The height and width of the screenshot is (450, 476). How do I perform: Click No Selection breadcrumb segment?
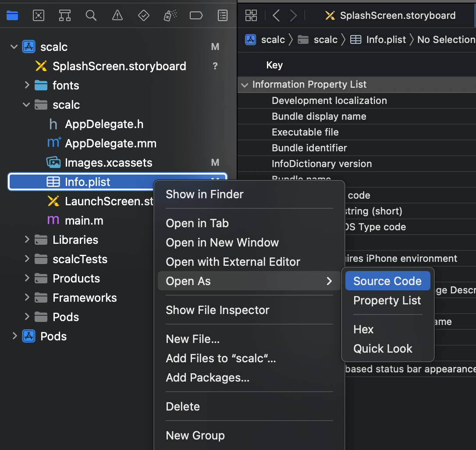coord(446,39)
